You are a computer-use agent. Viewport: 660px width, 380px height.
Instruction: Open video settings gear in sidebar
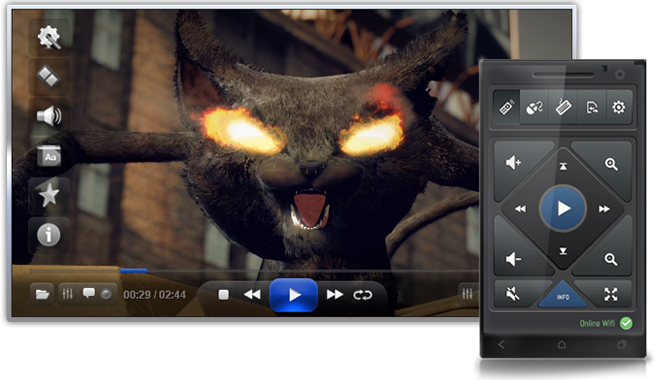click(49, 37)
